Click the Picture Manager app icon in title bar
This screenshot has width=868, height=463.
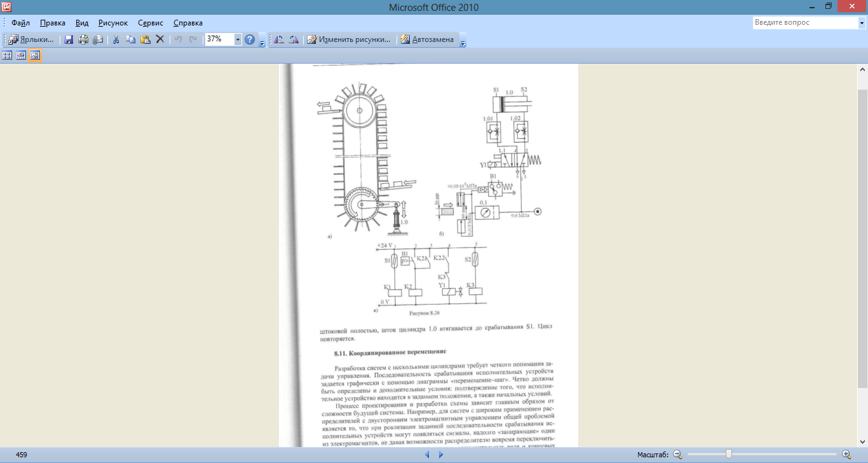coord(7,7)
